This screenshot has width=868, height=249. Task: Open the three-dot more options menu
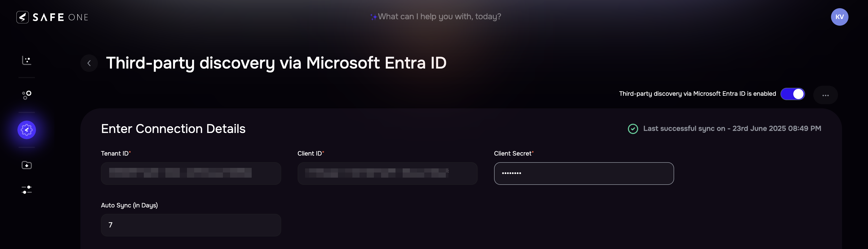826,95
